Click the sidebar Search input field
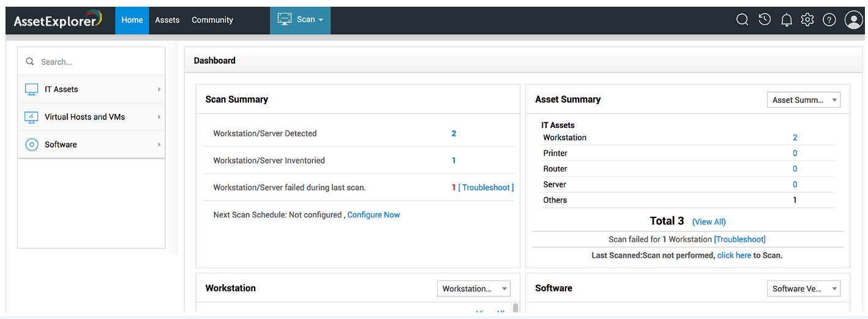Viewport: 868px width, 319px height. point(98,62)
